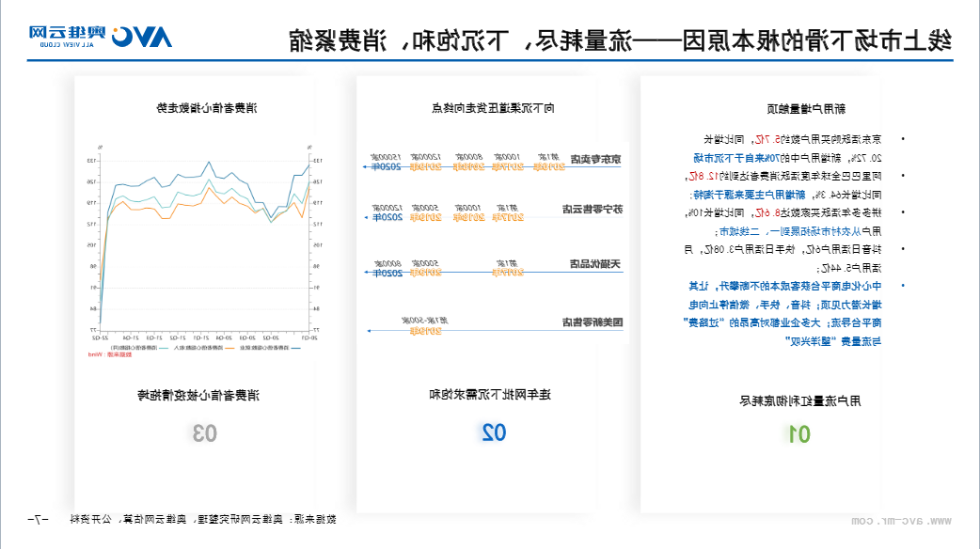Click the row label 京东专卖店
The width and height of the screenshot is (980, 549).
595,159
